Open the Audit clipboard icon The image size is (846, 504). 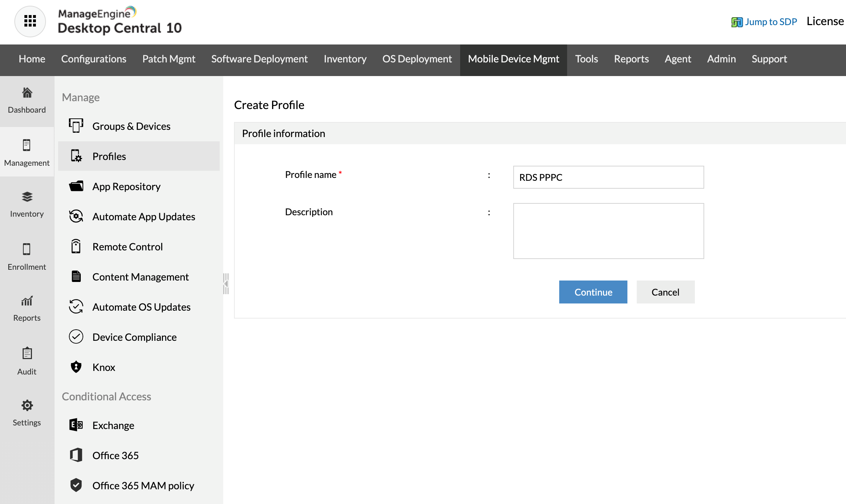tap(27, 354)
